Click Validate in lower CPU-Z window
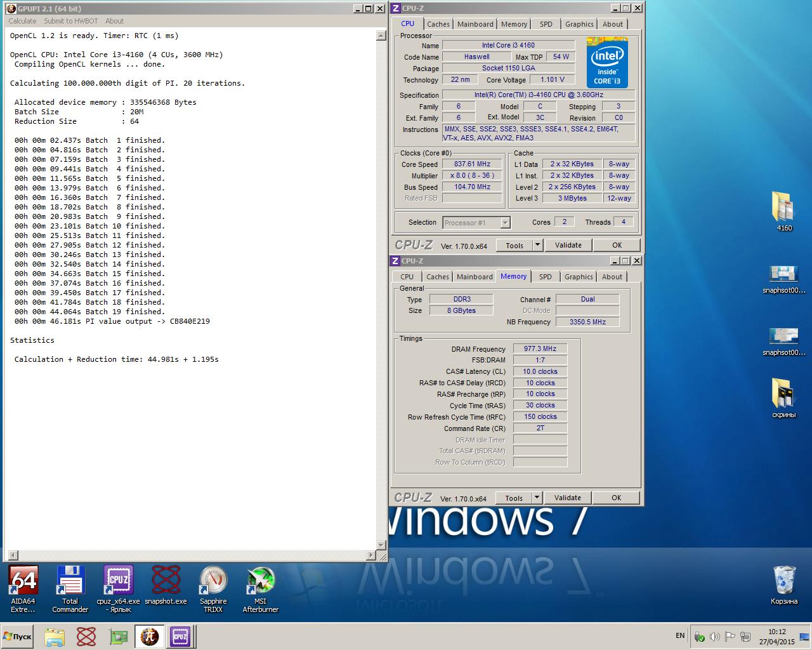This screenshot has width=812, height=650. [568, 498]
